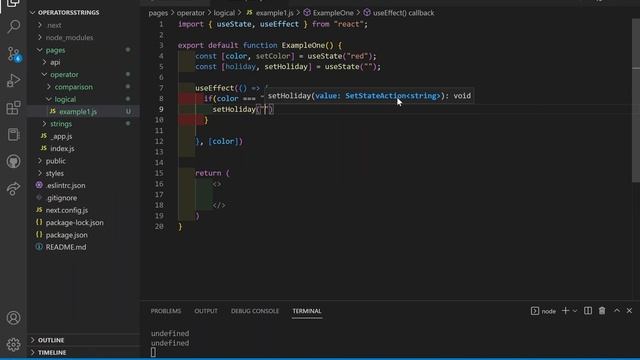The width and height of the screenshot is (640, 360).
Task: Kill the terminal with trash icon
Action: pos(602,311)
